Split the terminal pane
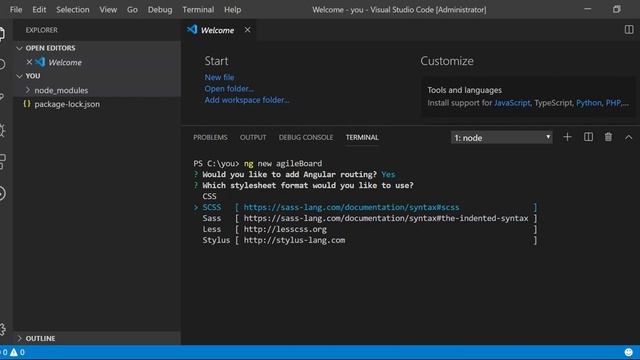 (x=588, y=137)
